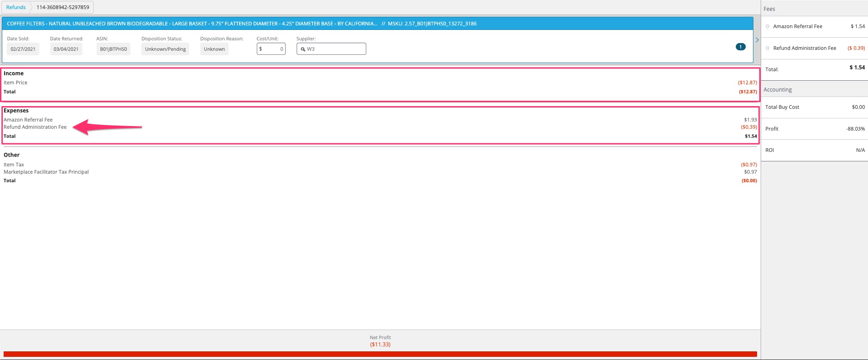Select Refund Administration Fee radio in Fees
Screen dimensions: 868x360
pyautogui.click(x=767, y=48)
